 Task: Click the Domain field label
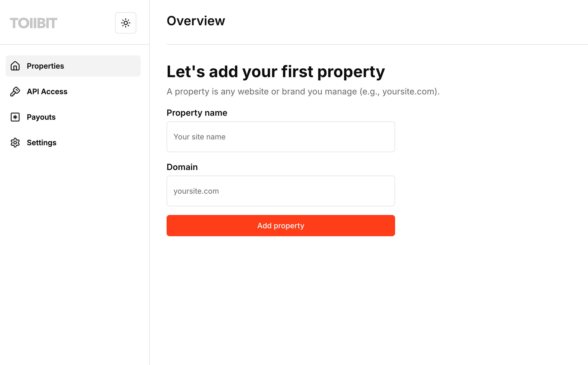tap(182, 167)
